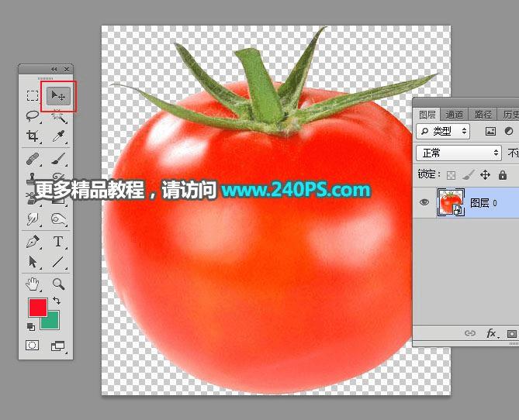The height and width of the screenshot is (420, 519).
Task: Select the Pen tool
Action: click(33, 242)
